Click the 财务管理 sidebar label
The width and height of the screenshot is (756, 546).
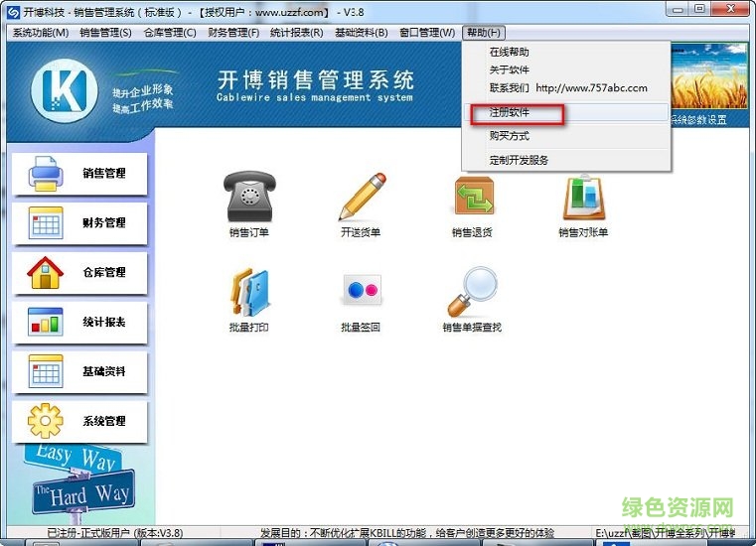pyautogui.click(x=104, y=223)
